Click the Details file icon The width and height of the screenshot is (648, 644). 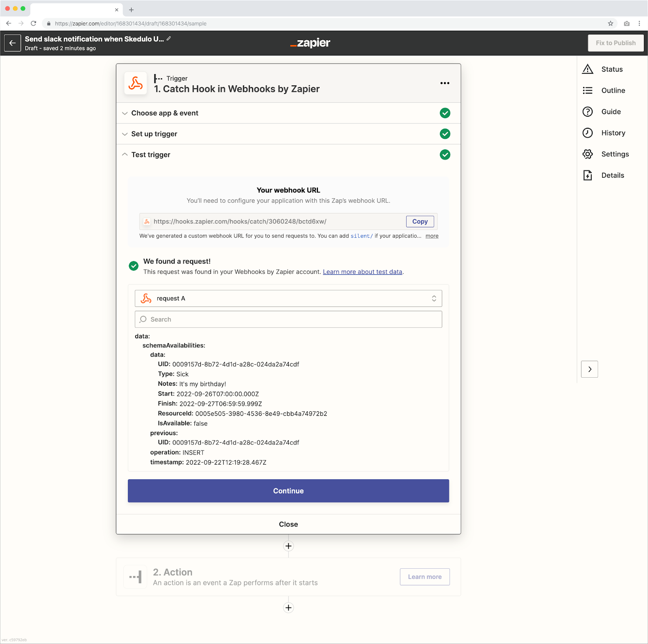(588, 175)
